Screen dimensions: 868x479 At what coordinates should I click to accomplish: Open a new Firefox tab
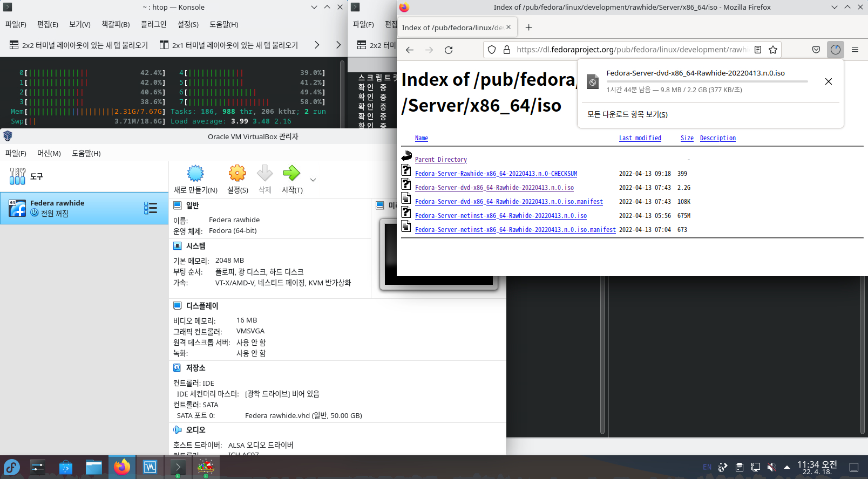point(529,28)
